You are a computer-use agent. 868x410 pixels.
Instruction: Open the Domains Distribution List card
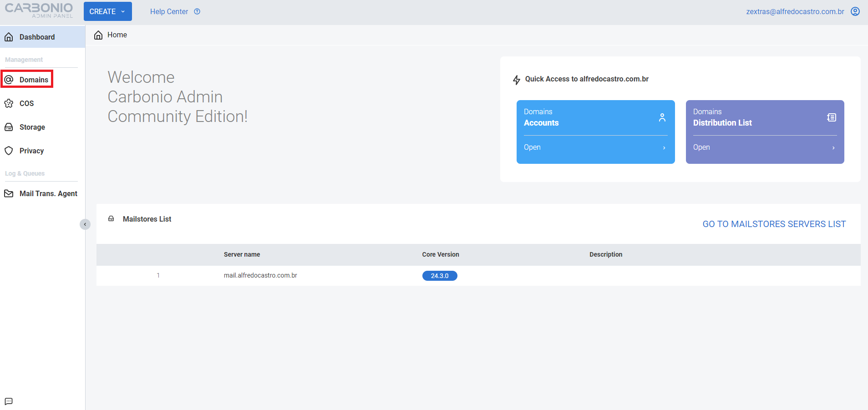coord(765,132)
